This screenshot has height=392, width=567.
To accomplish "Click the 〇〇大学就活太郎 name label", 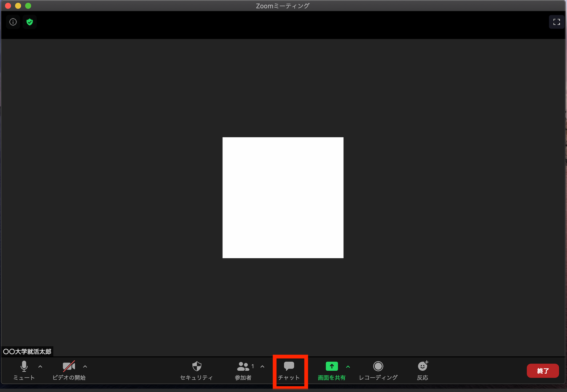I will click(x=27, y=352).
